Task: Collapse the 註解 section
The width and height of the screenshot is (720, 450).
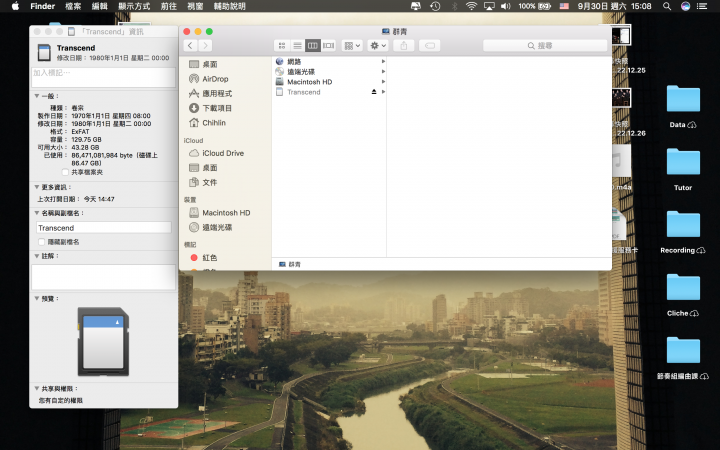Action: pos(37,256)
